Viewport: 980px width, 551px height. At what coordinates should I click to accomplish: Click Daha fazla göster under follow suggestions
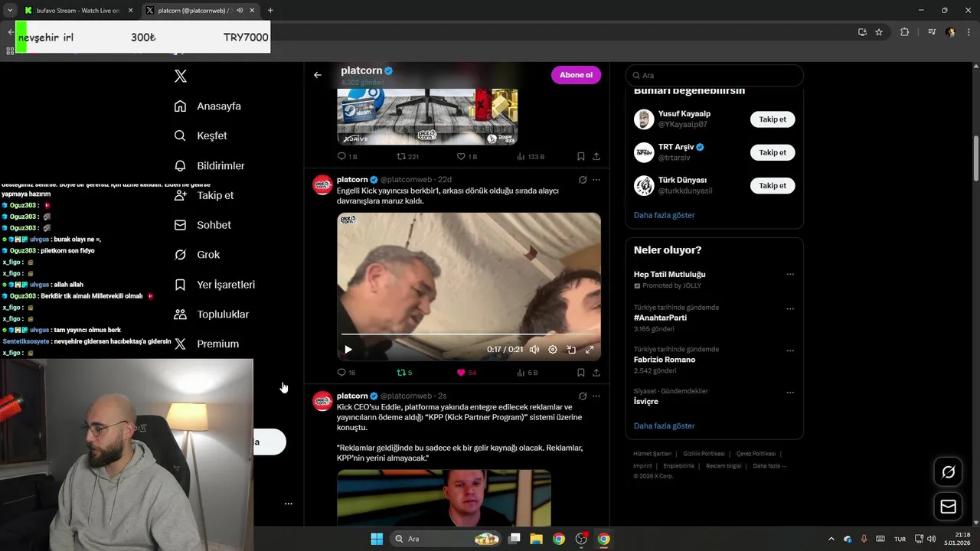coord(664,215)
